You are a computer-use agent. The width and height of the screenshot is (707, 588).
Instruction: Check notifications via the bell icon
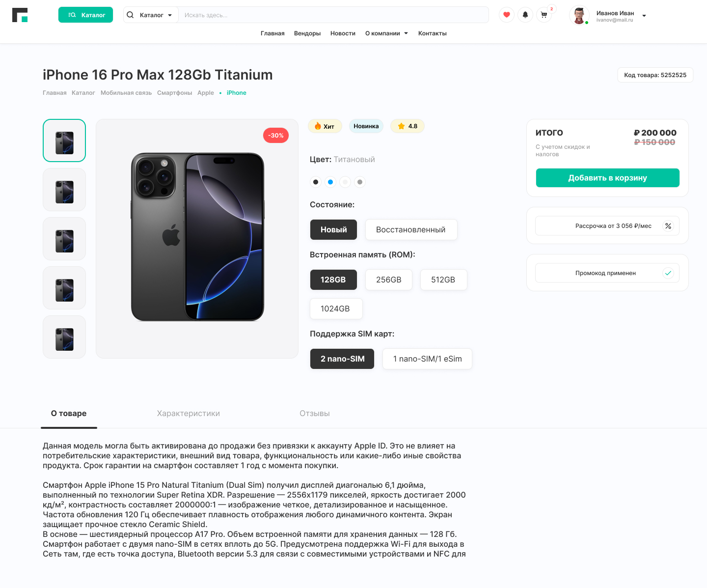point(525,15)
